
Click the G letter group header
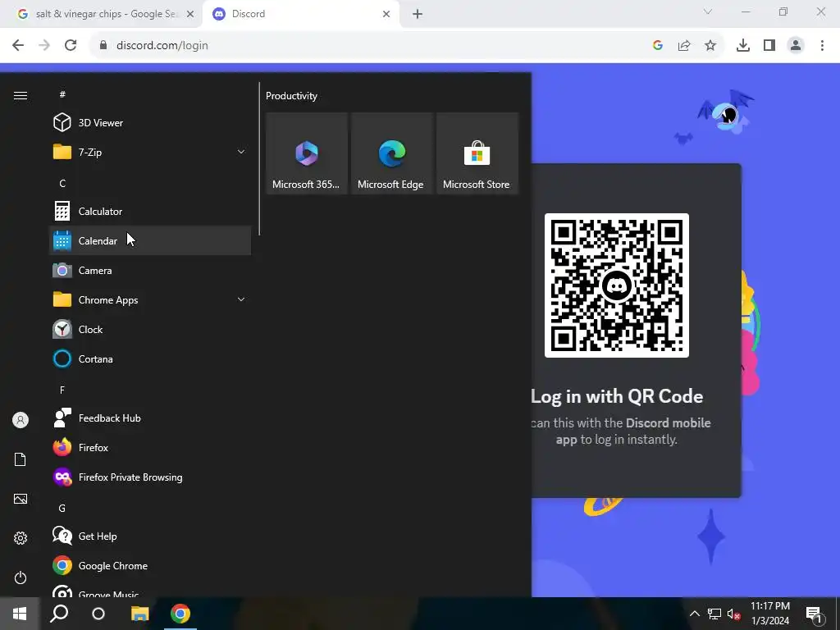(x=62, y=508)
